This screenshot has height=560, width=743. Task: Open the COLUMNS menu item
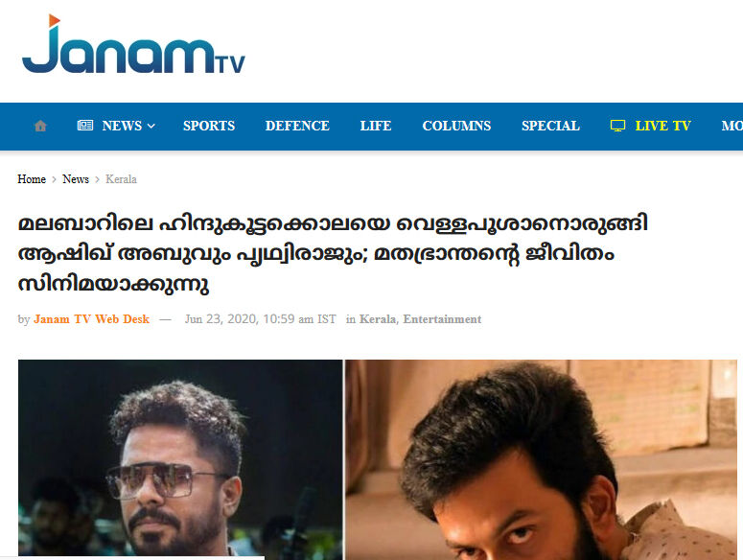pyautogui.click(x=456, y=126)
